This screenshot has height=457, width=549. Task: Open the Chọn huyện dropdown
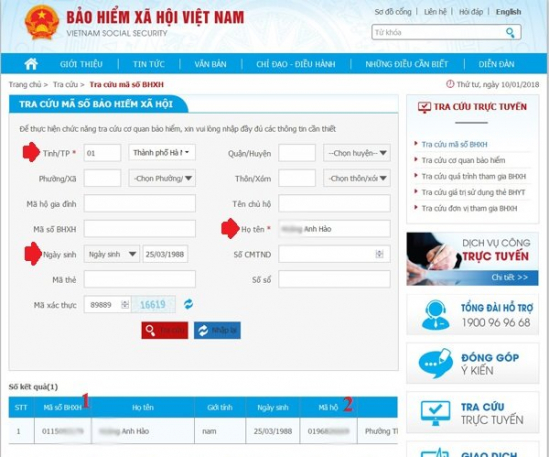click(x=357, y=153)
